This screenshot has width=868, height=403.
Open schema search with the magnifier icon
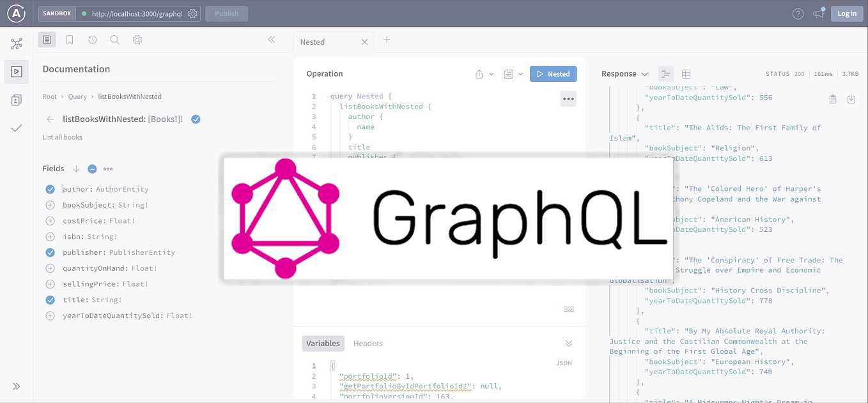pyautogui.click(x=116, y=39)
